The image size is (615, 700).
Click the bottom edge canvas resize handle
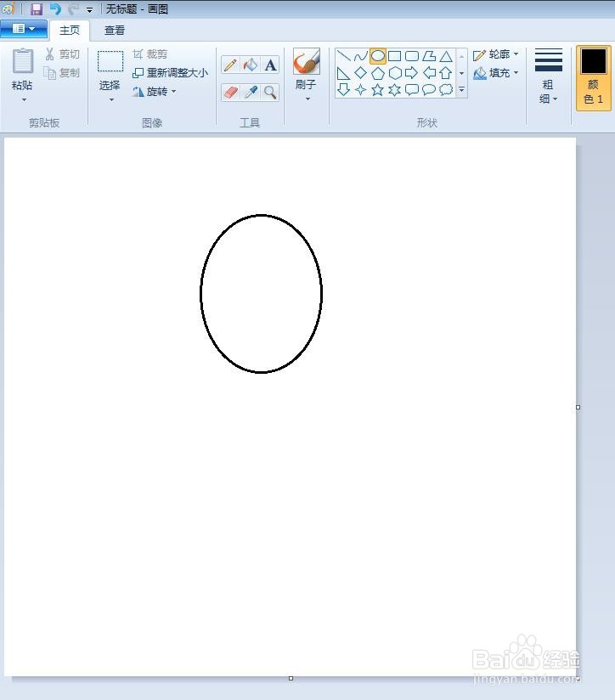[291, 678]
